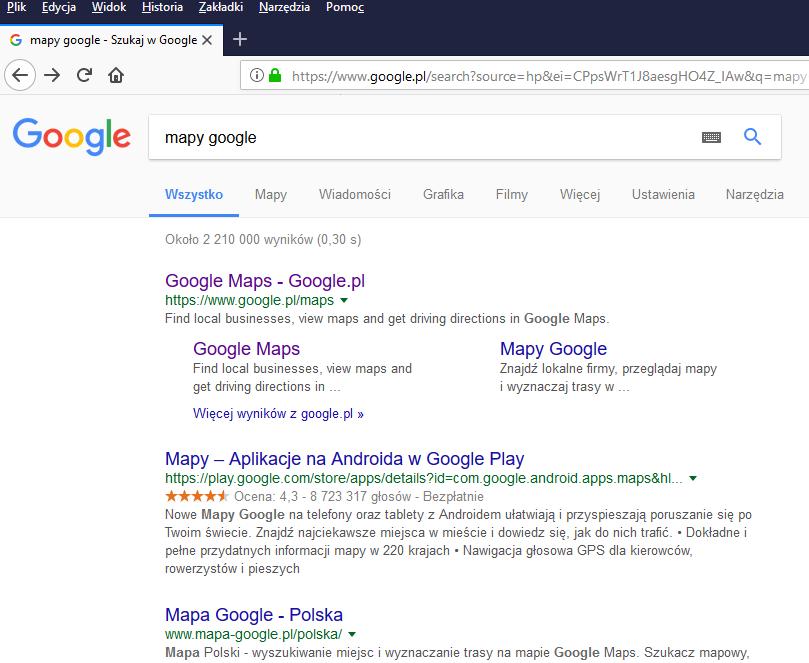This screenshot has height=663, width=809.
Task: Click the https://www.google.pl/maps green URL
Action: [249, 300]
